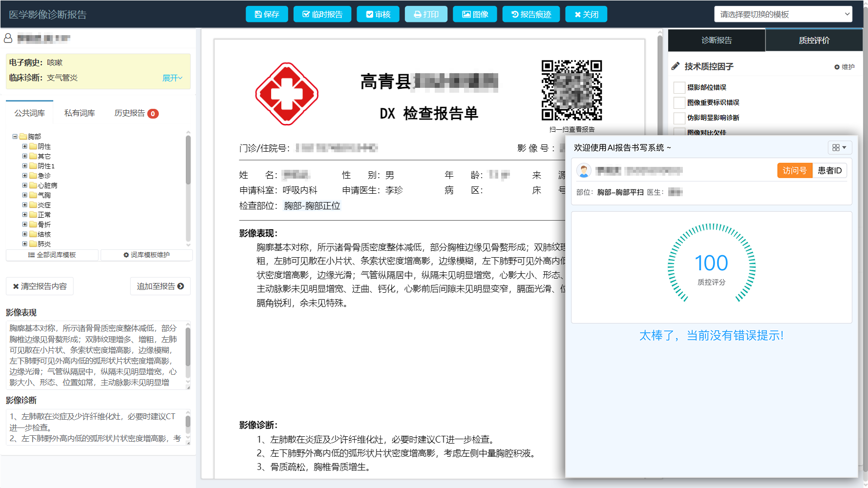切换到“质控评价”面板标签

(x=813, y=40)
